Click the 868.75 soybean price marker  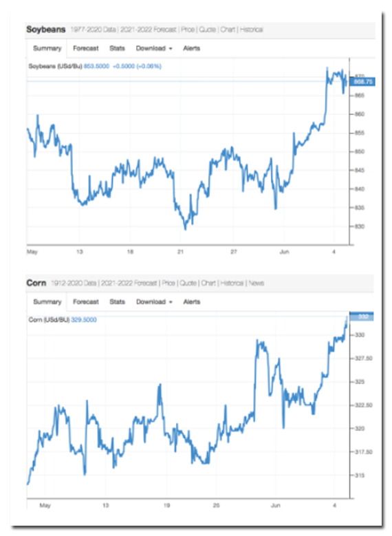362,82
